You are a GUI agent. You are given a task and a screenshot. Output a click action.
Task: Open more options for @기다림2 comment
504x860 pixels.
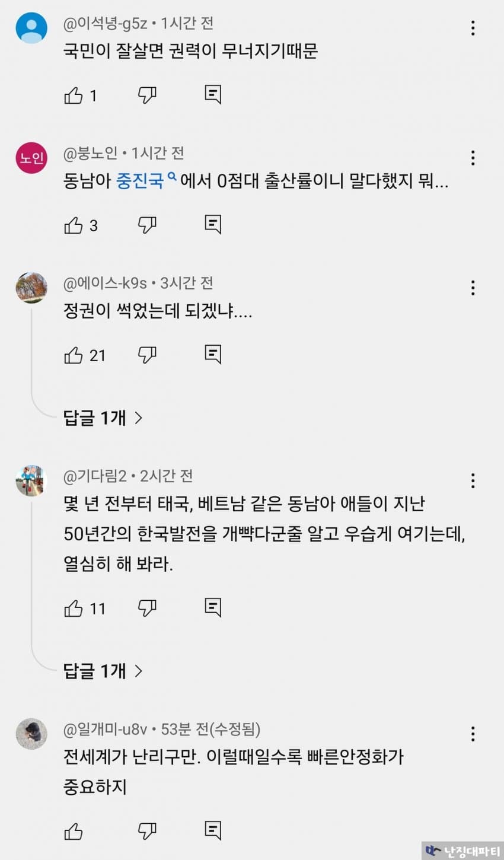point(473,480)
